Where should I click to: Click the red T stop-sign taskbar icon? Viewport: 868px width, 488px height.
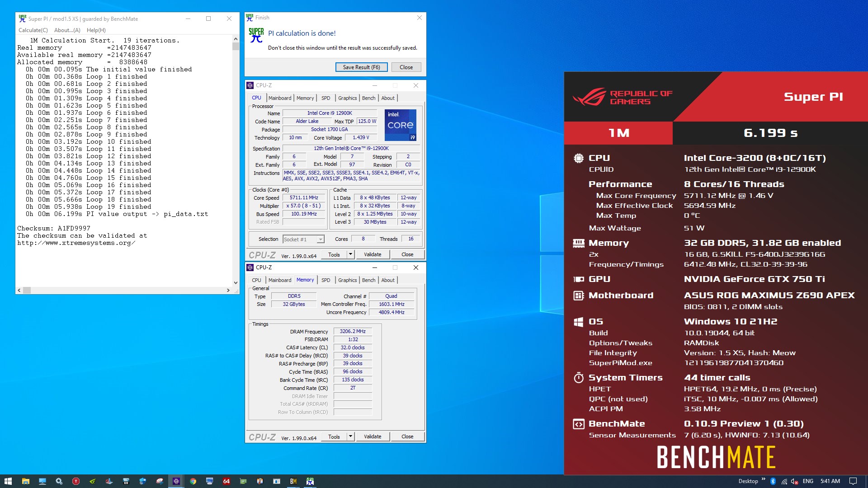[75, 481]
